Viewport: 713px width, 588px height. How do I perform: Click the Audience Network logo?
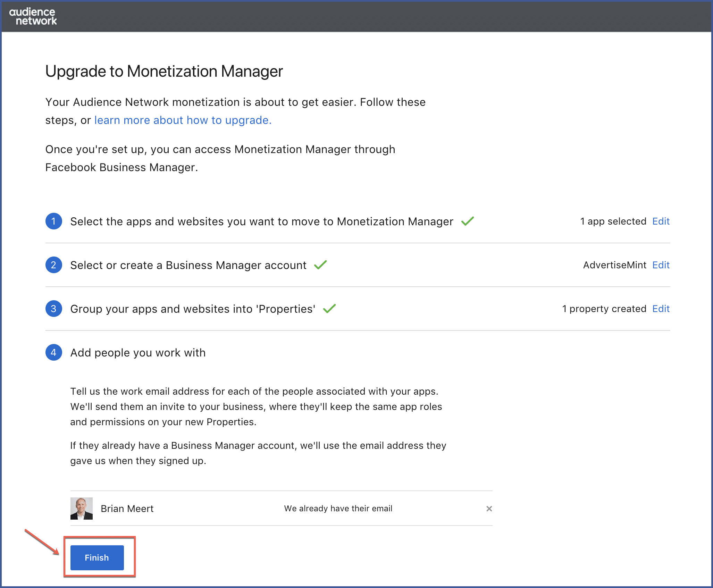(33, 16)
